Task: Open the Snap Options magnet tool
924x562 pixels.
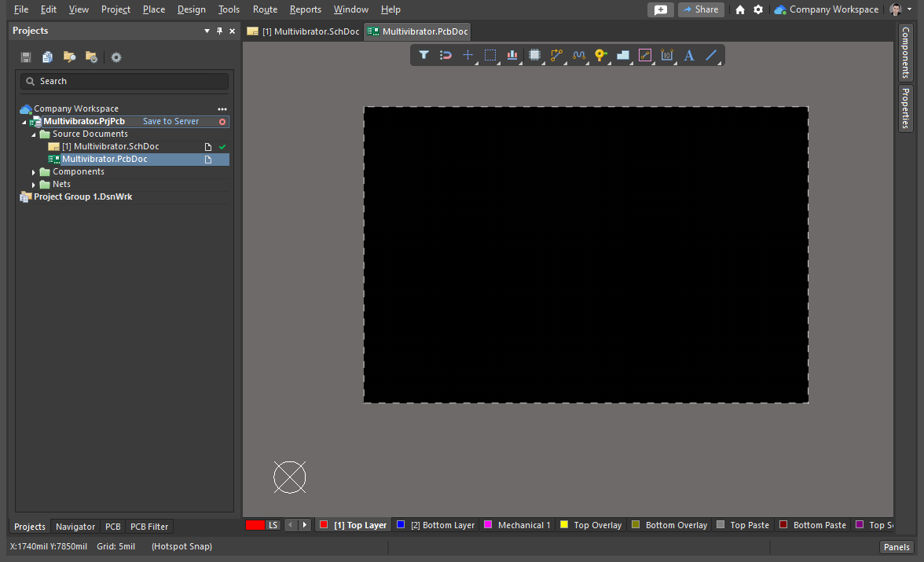Action: (445, 55)
